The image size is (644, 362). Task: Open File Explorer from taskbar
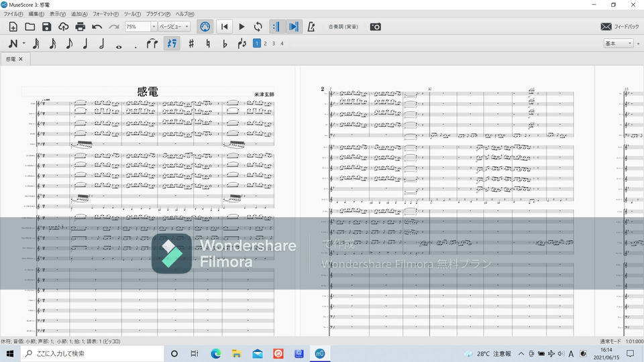click(237, 353)
